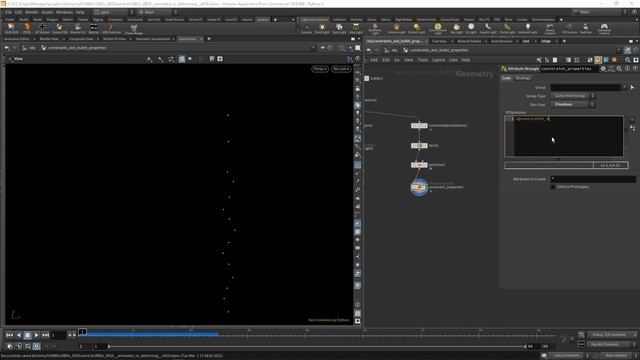Click the timeline frame scrubber bar
640x360 pixels.
coord(318,334)
